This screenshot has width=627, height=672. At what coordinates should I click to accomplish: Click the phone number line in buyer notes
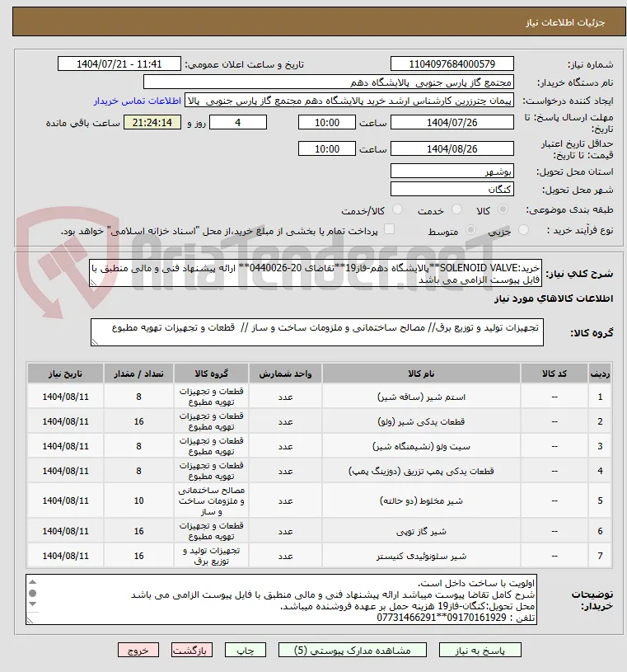tap(456, 618)
